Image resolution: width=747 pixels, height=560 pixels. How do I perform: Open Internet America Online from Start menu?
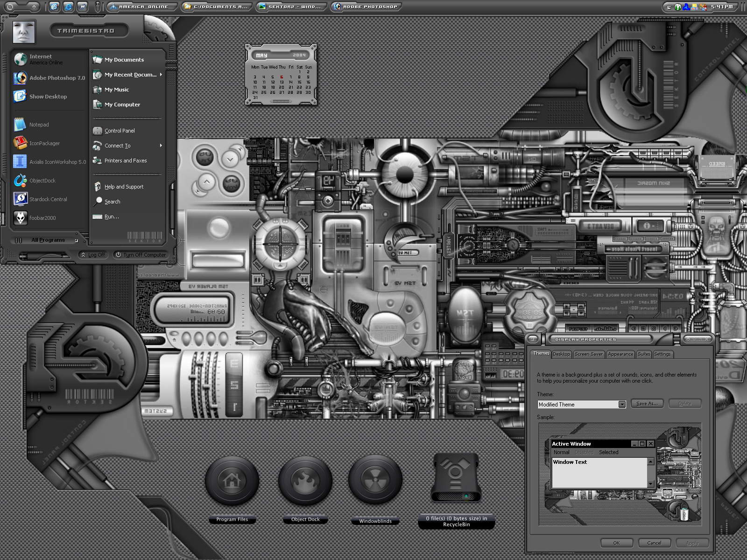point(49,59)
